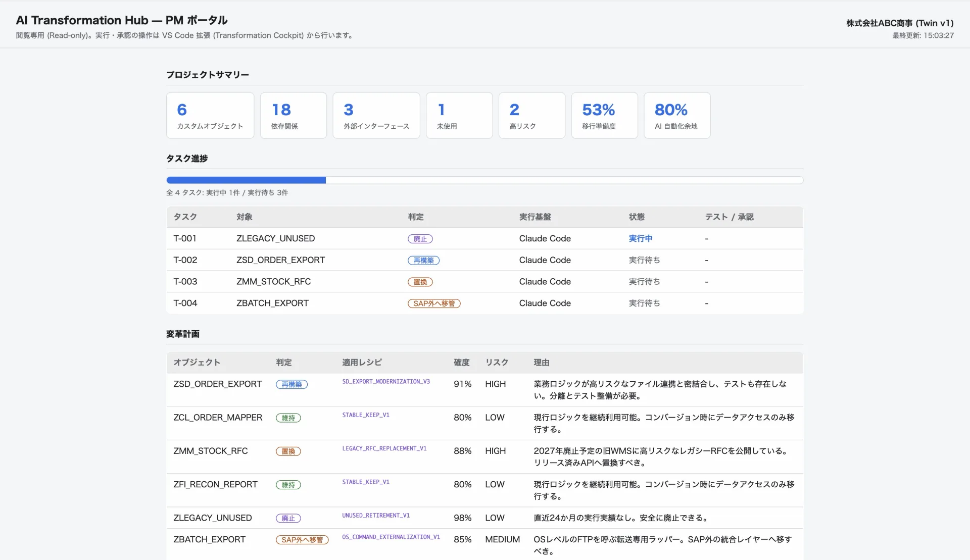The width and height of the screenshot is (970, 560).
Task: Open the LEGACY_RFC_REPLACEMENT_V1 recipe
Action: [384, 448]
